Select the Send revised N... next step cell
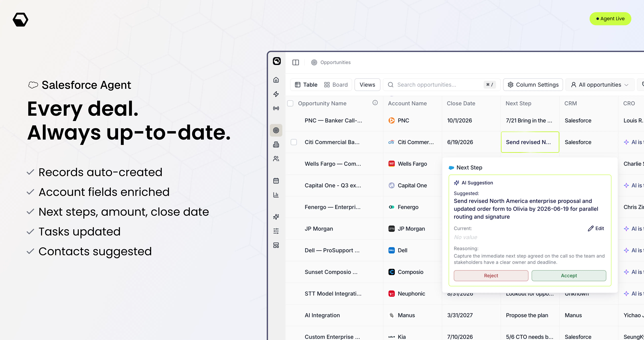The image size is (644, 340). pos(530,142)
